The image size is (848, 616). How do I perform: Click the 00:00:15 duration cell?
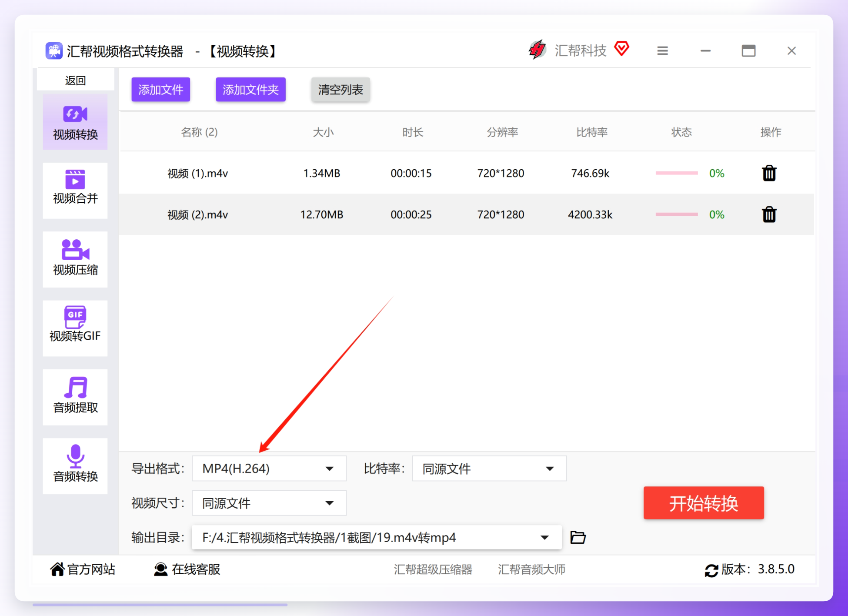click(x=411, y=173)
